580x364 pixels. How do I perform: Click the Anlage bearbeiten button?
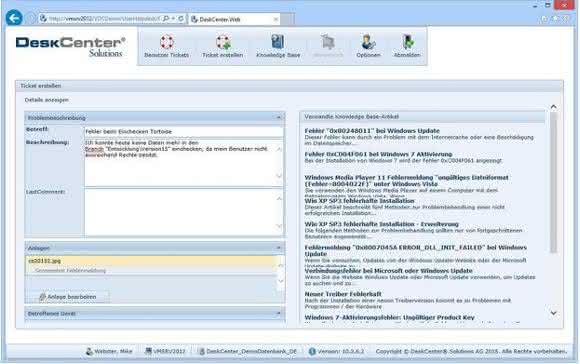pyautogui.click(x=67, y=297)
